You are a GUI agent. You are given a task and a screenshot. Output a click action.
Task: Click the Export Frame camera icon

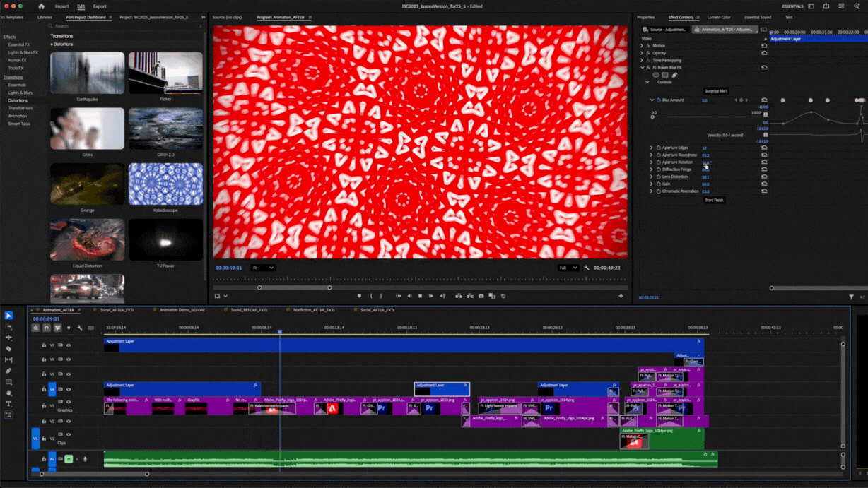pyautogui.click(x=481, y=296)
